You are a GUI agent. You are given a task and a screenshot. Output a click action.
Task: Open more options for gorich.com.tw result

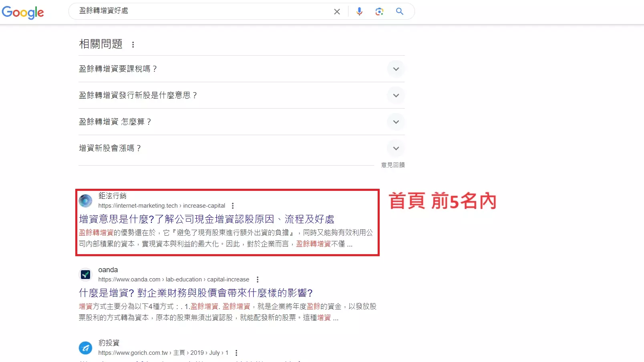[x=236, y=353]
